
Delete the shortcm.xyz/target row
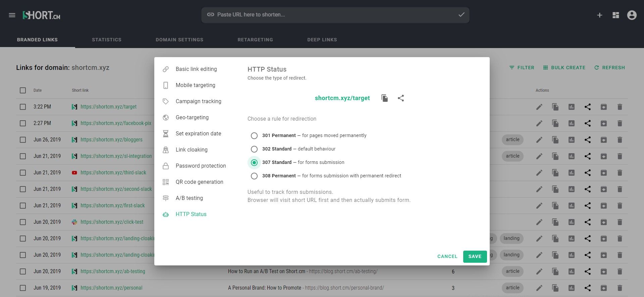(x=620, y=107)
